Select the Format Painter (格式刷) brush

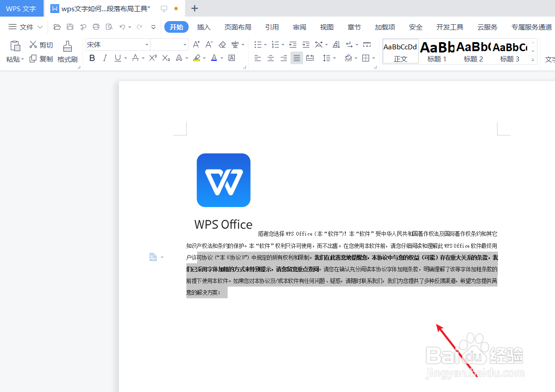pyautogui.click(x=67, y=52)
